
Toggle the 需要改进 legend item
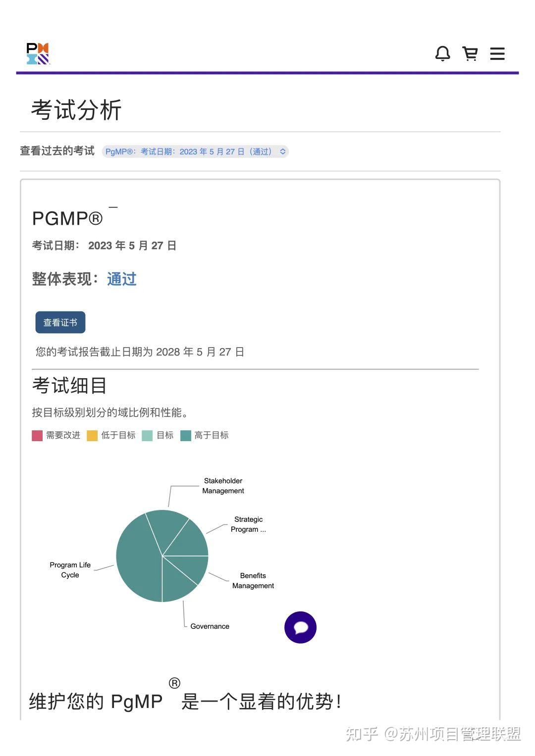(x=56, y=436)
